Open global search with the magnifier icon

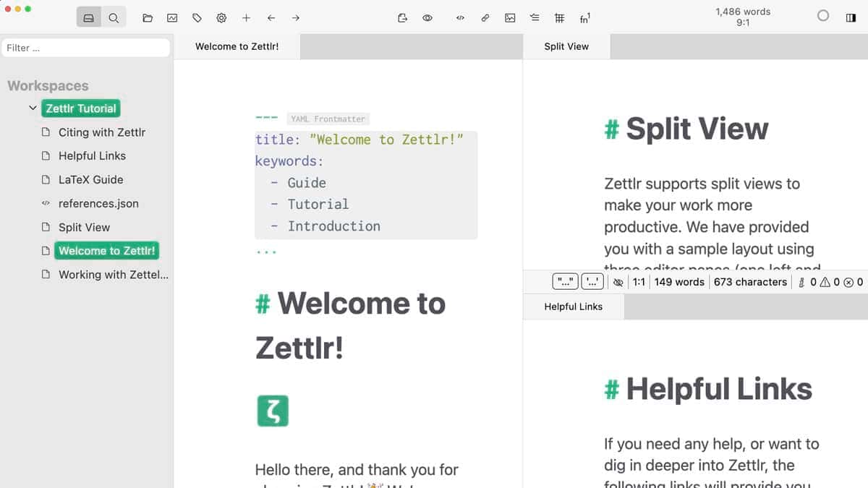coord(114,17)
